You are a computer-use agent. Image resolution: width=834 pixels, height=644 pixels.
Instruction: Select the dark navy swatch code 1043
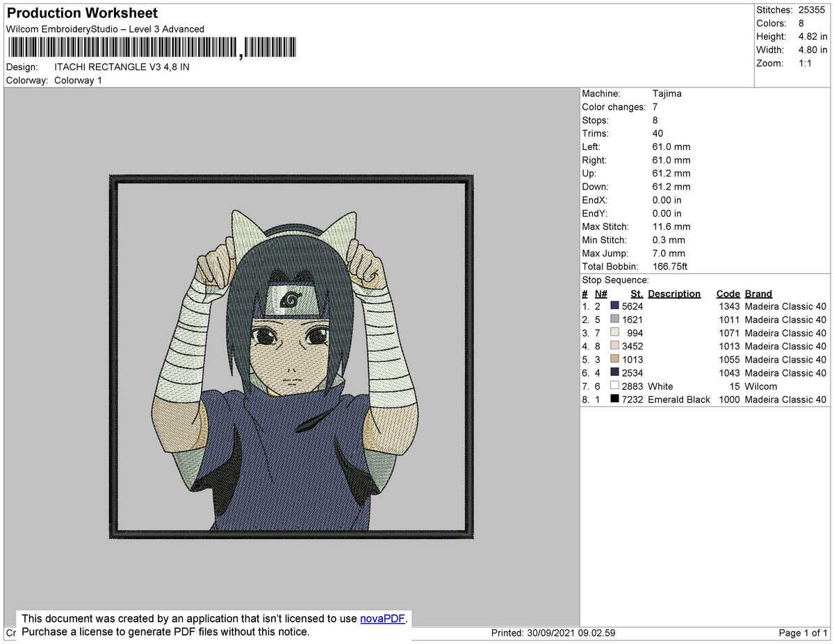[614, 373]
